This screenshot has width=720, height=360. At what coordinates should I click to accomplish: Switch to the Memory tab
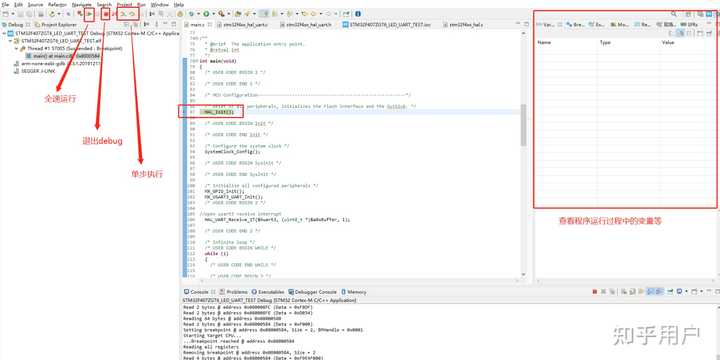[x=353, y=292]
